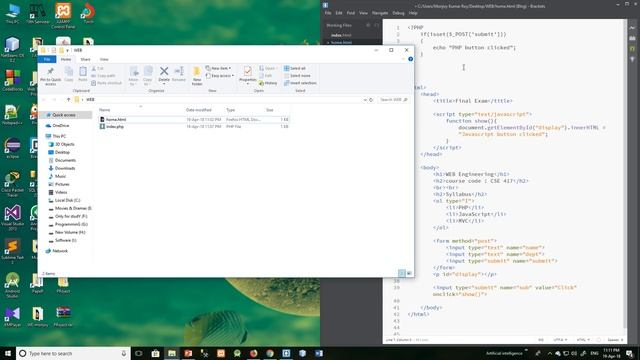The width and height of the screenshot is (640, 360).
Task: Open Properties from the ribbon
Action: [x=247, y=75]
